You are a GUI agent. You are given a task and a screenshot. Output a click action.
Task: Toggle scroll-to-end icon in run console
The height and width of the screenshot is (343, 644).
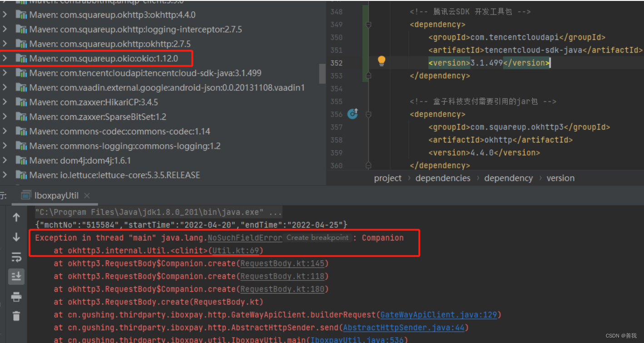pos(16,276)
